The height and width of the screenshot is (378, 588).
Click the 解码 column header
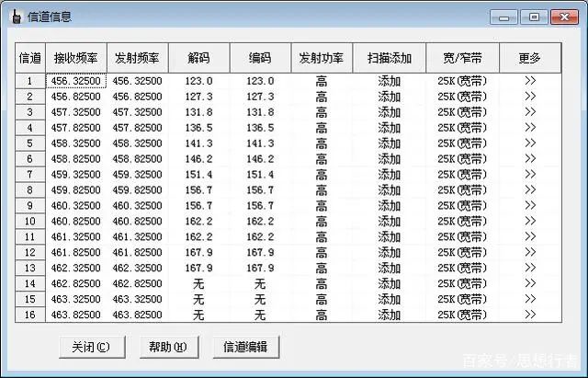(x=199, y=58)
